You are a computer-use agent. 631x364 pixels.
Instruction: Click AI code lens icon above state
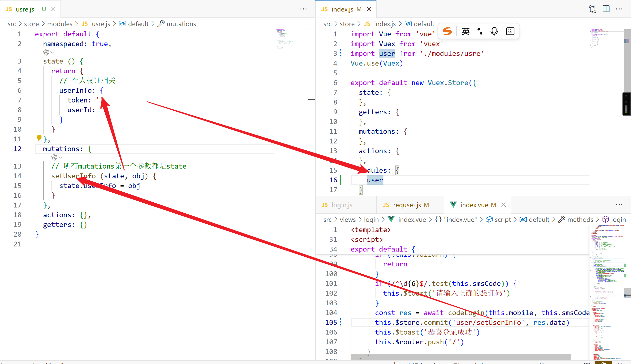pyautogui.click(x=46, y=53)
